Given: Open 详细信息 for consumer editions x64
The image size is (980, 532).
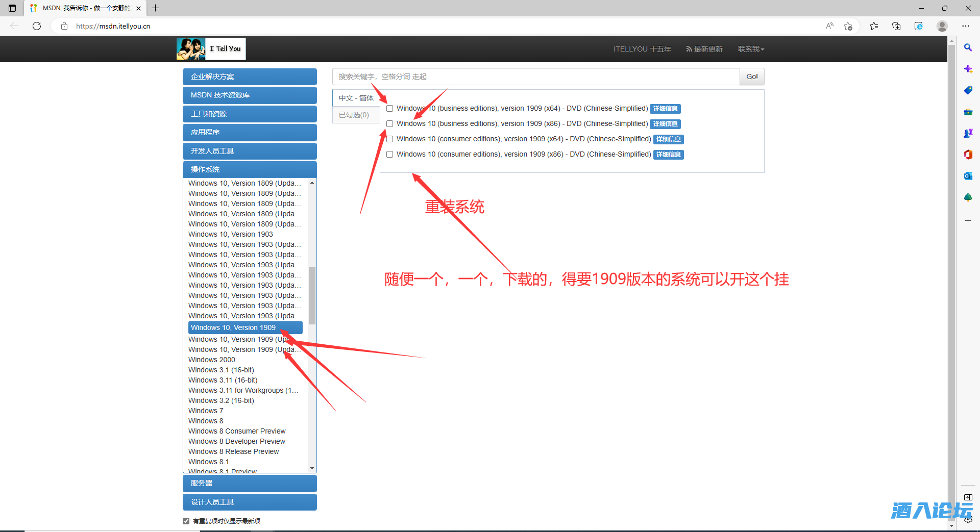Looking at the screenshot, I should 669,139.
